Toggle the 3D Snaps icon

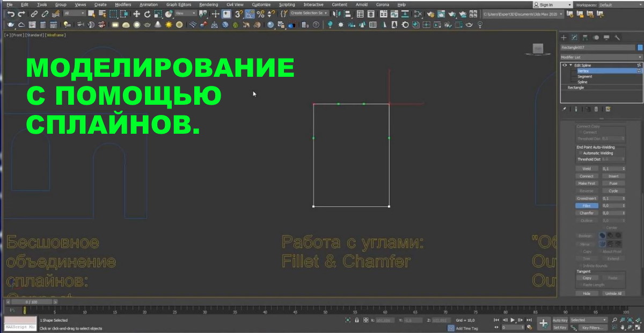[x=238, y=13]
